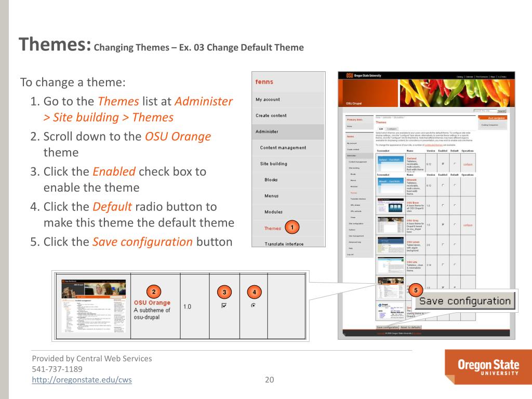The image size is (532, 399).
Task: Toggle the OSU Linen Enabled checkbox
Action: 443,244
